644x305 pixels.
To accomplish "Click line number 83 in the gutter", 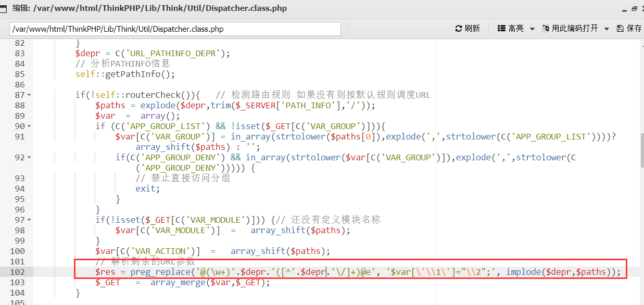I will (x=19, y=53).
